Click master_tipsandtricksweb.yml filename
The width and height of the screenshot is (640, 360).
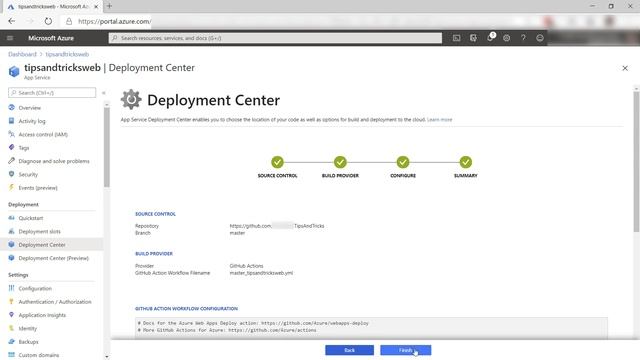coord(261,273)
